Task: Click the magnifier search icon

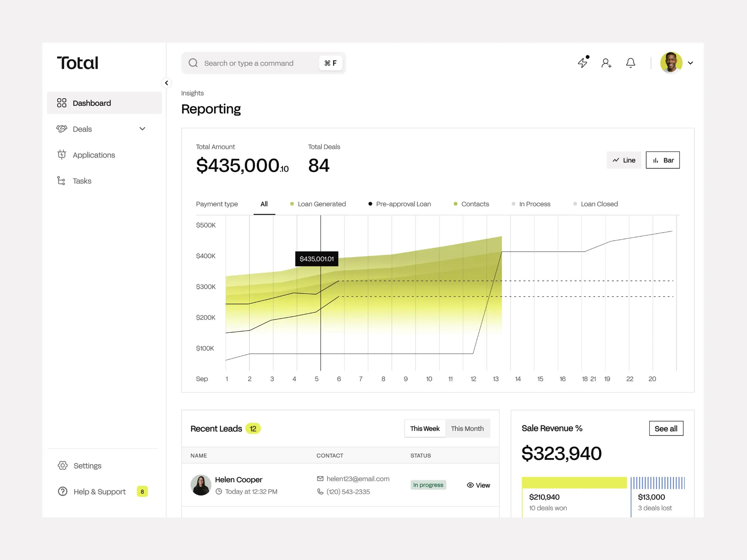Action: coord(193,63)
